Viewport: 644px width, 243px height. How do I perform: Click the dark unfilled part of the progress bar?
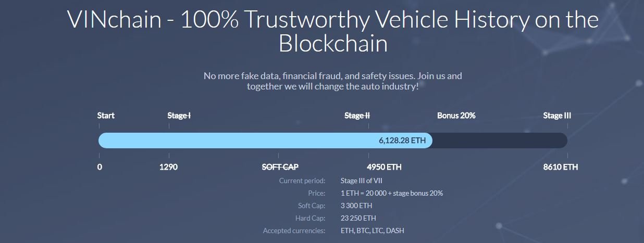point(499,140)
